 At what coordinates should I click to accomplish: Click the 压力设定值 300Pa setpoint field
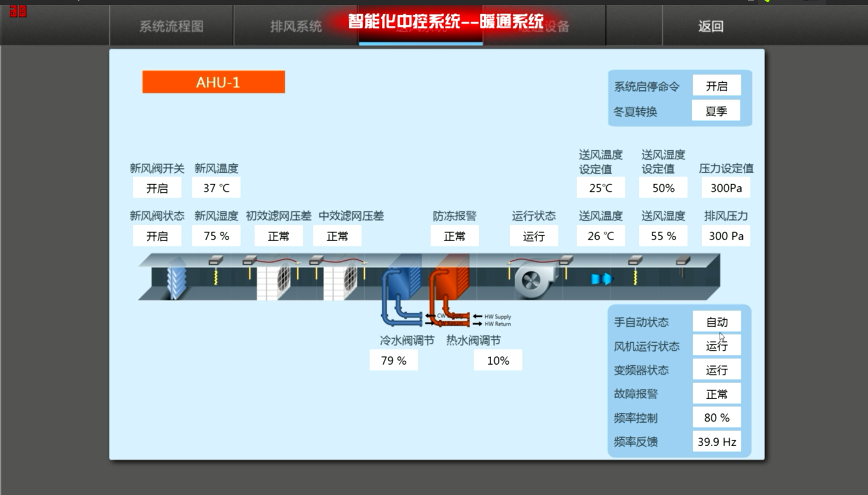point(726,188)
